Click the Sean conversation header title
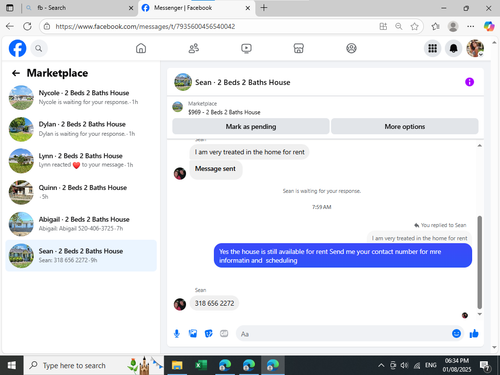500x375 pixels. pos(243,82)
